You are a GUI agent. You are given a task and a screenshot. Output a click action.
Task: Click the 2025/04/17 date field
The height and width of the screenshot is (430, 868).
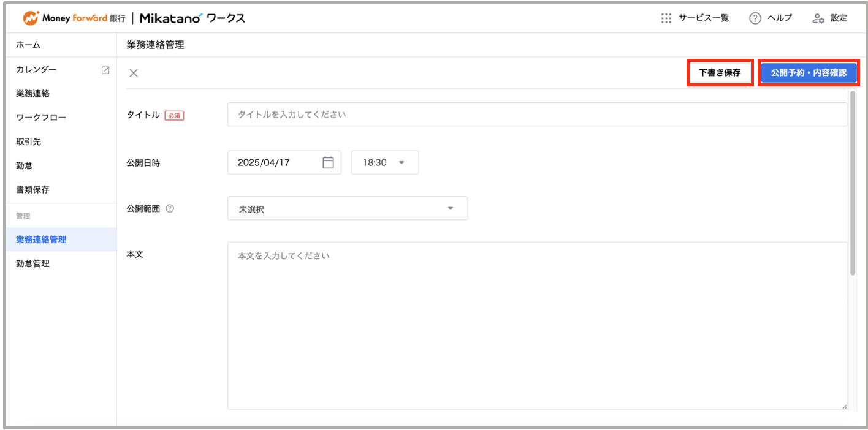284,162
